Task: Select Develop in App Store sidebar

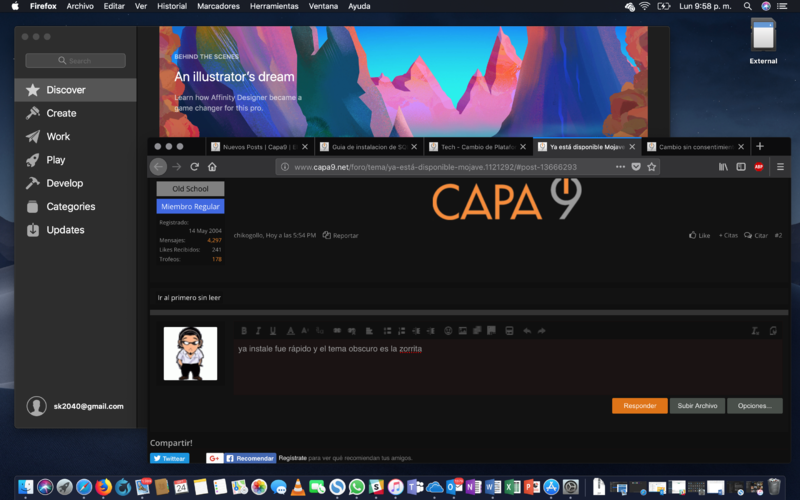Action: click(x=76, y=183)
